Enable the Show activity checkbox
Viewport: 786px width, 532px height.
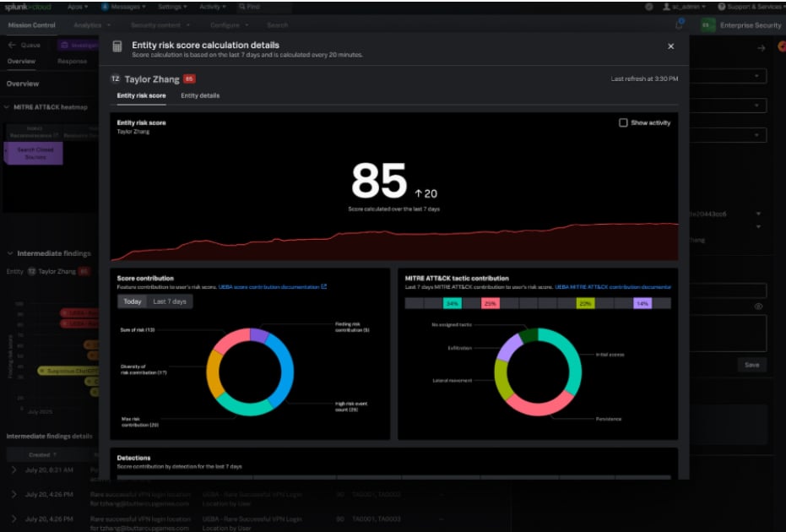622,122
